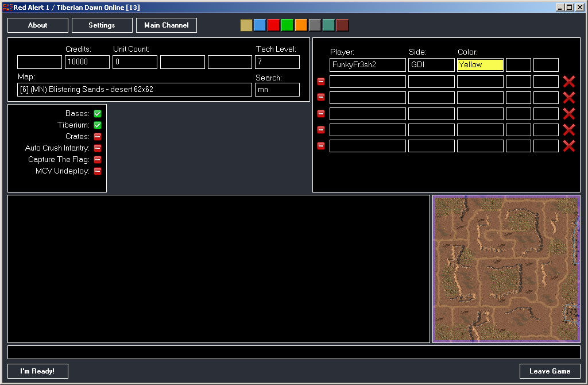This screenshot has height=385, width=588.
Task: Pick the gray color swatch
Action: click(315, 25)
